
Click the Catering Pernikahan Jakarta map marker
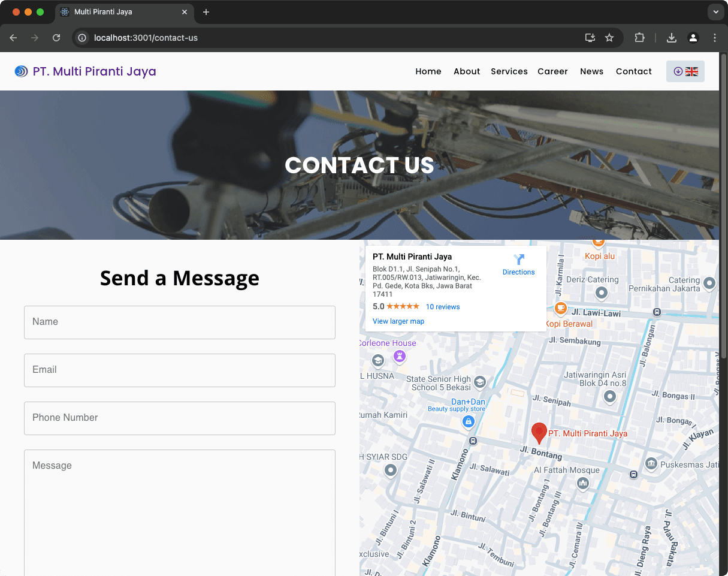[x=709, y=284]
